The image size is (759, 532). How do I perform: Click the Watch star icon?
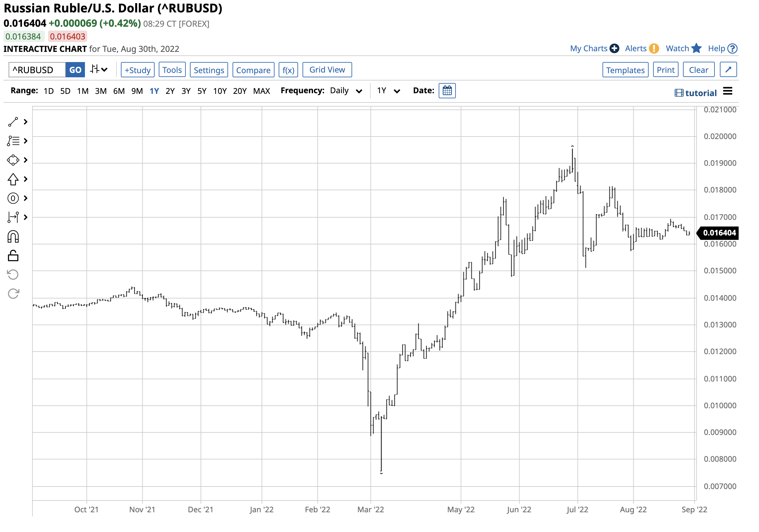(696, 48)
